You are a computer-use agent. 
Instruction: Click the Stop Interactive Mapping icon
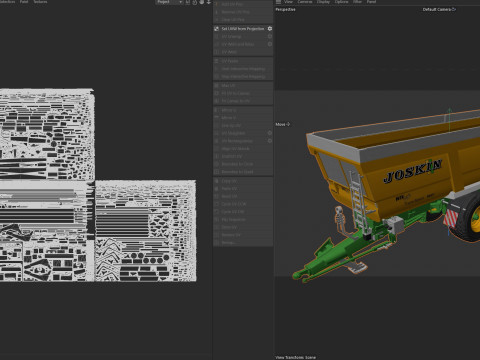pyautogui.click(x=216, y=76)
